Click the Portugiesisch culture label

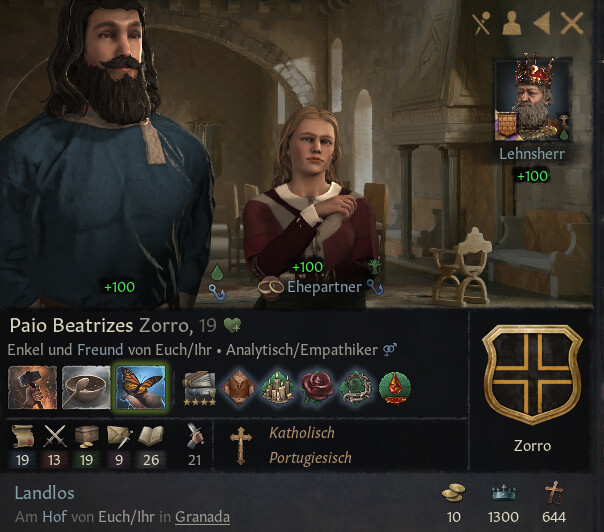pyautogui.click(x=310, y=458)
